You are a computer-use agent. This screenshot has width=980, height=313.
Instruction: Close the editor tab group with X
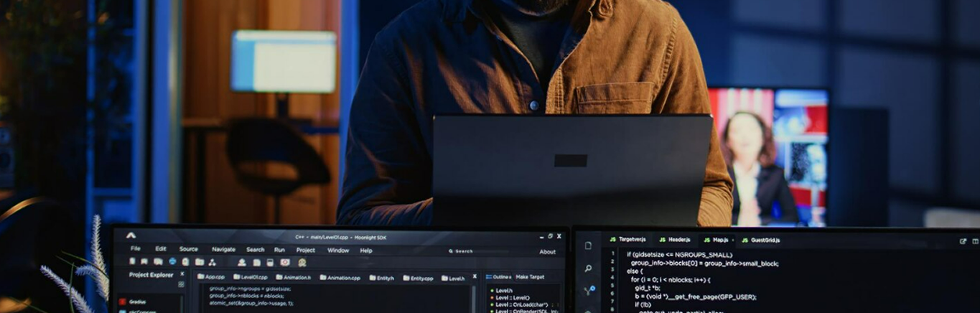pyautogui.click(x=475, y=276)
